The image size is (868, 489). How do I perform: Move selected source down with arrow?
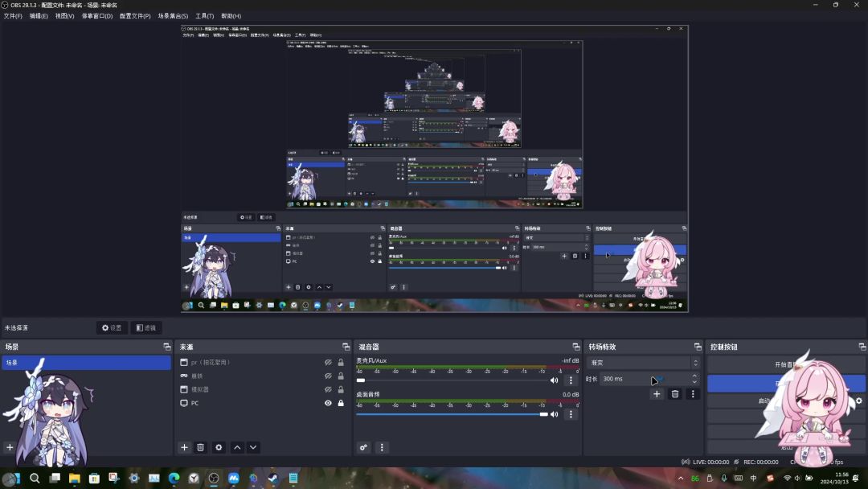coord(253,447)
